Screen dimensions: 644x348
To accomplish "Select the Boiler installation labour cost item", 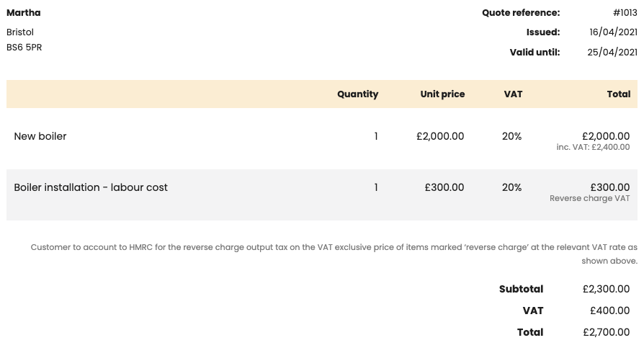I will click(91, 187).
